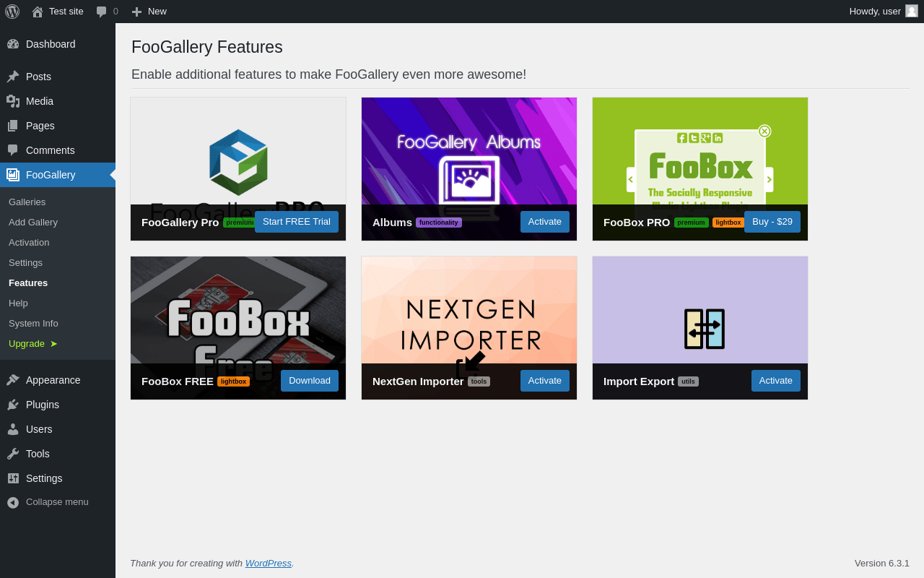Open FooGallery Settings submenu item
The image size is (924, 578).
[x=25, y=262]
